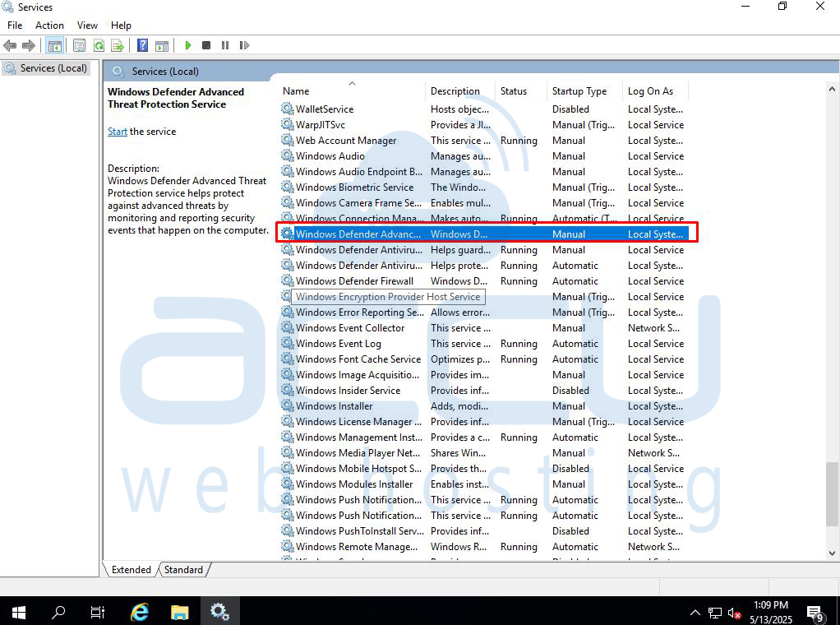Viewport: 840px width, 625px height.
Task: Select the Windows Camera Frame Server row
Action: click(x=484, y=202)
